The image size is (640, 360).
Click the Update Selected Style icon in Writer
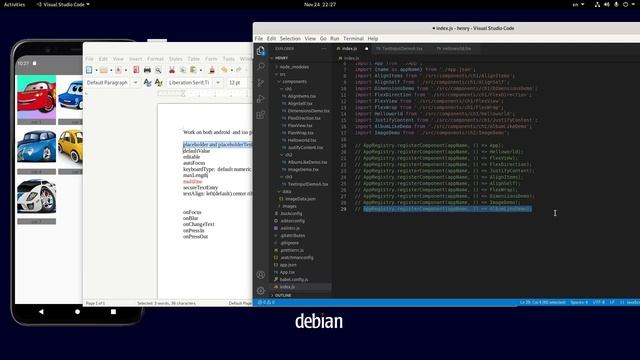point(148,83)
